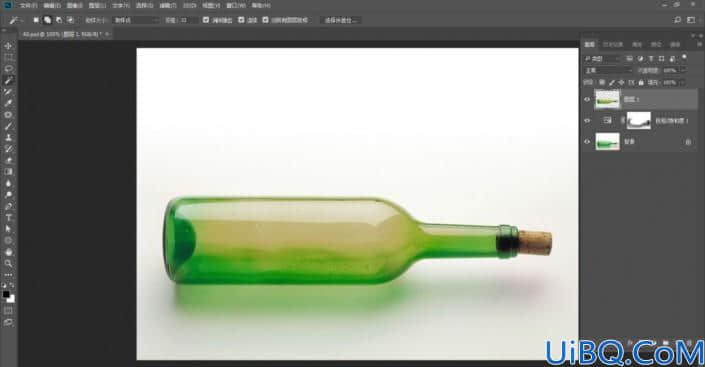Select the Rectangular Marquee tool

pyautogui.click(x=8, y=57)
